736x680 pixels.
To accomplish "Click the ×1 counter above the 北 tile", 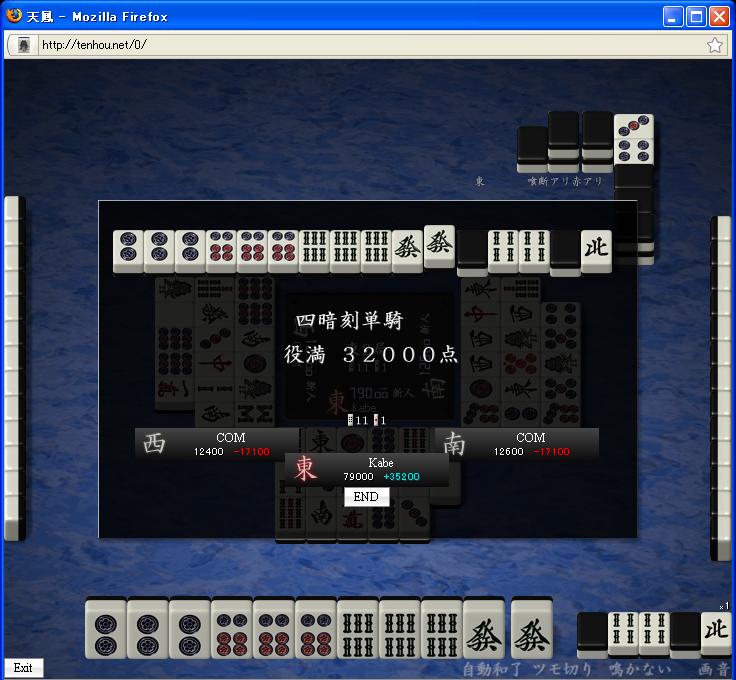I will 724,606.
